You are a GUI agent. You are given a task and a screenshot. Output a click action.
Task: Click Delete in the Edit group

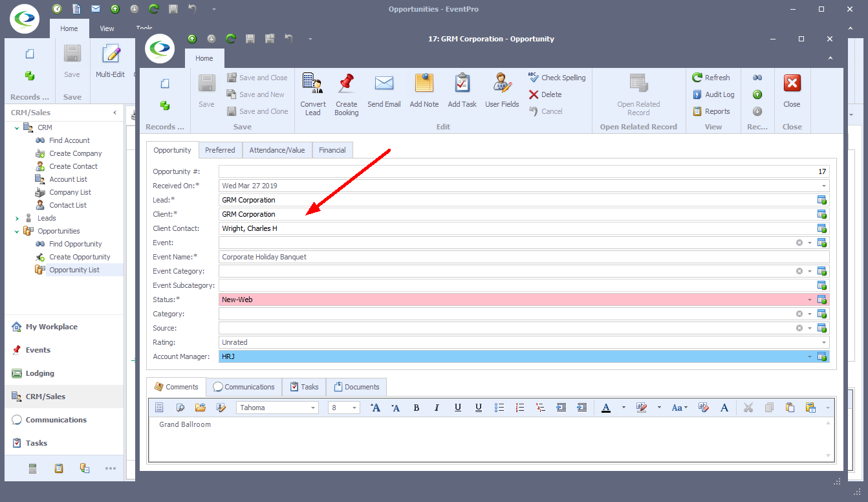(545, 94)
